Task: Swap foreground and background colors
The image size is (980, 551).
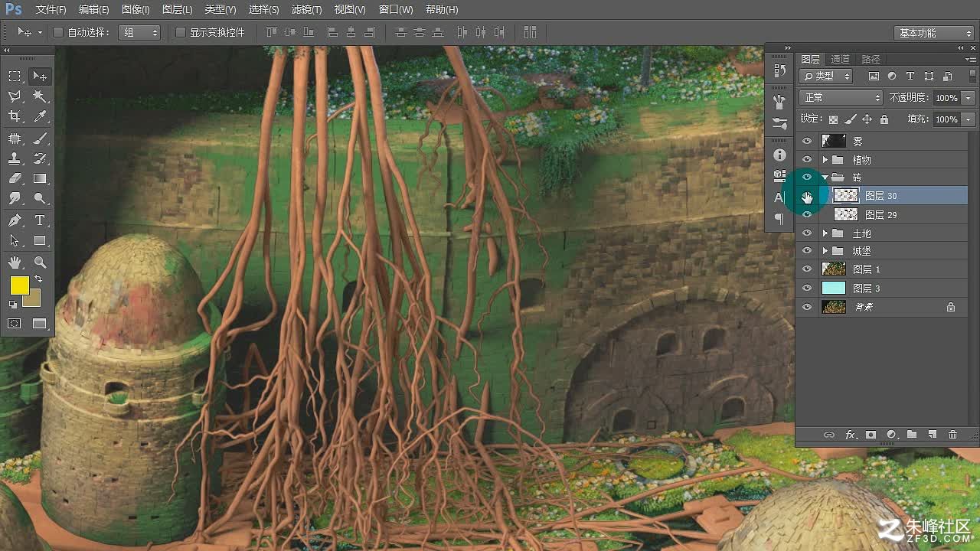Action: click(x=38, y=280)
